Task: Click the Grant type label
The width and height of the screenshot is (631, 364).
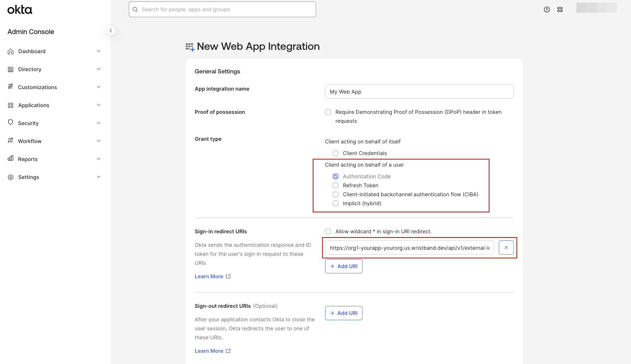Action: 208,139
